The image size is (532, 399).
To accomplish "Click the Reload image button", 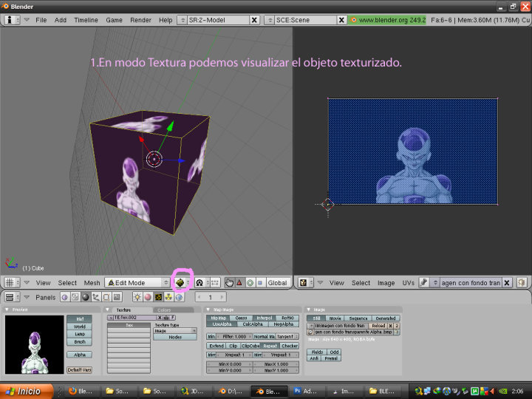I will tap(378, 325).
